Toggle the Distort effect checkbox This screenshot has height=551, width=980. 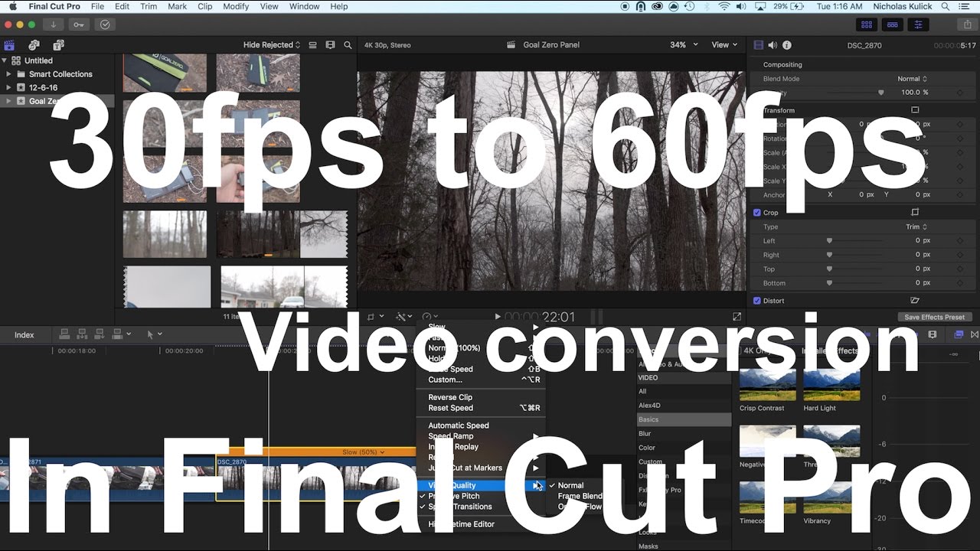757,301
